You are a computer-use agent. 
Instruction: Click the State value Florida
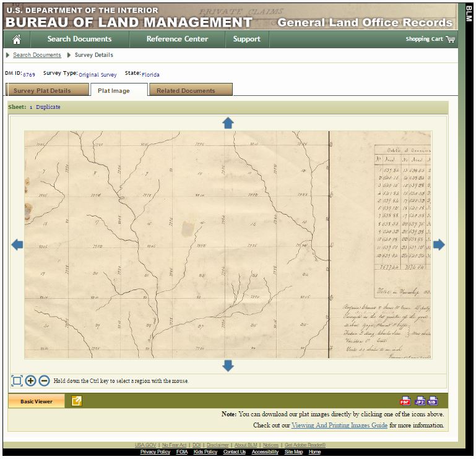pos(150,75)
